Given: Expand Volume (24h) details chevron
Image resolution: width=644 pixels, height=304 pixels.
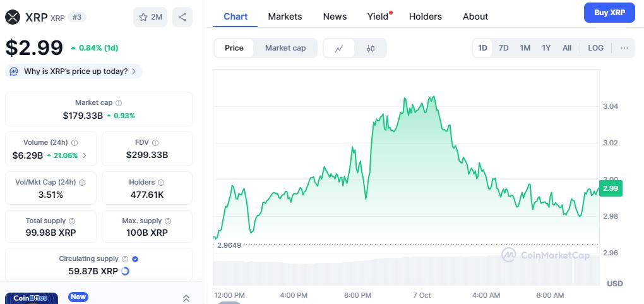Looking at the screenshot, I should coord(85,155).
